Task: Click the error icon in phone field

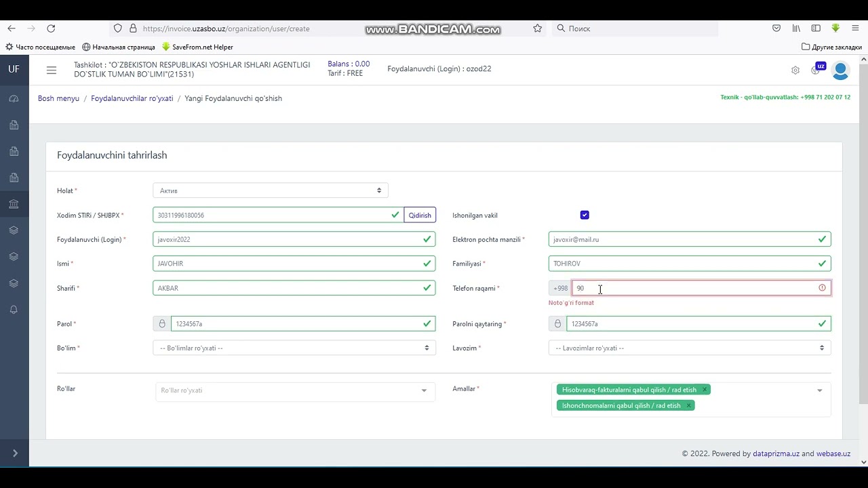Action: click(822, 288)
